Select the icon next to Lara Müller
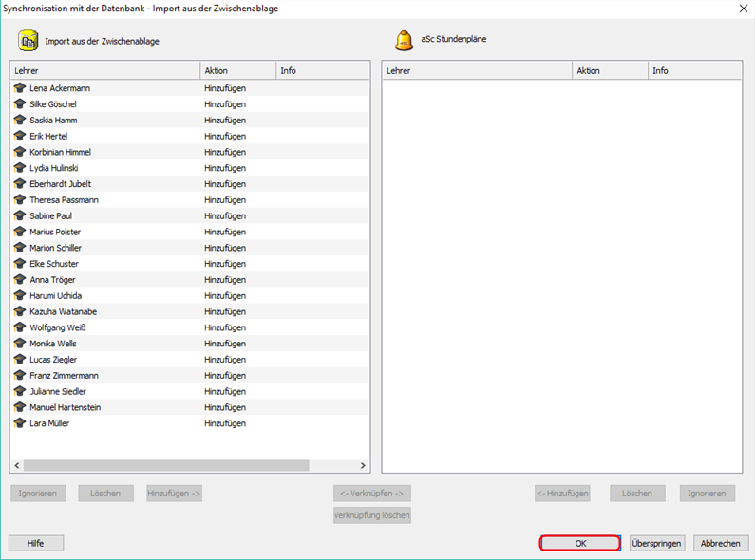 coord(20,423)
